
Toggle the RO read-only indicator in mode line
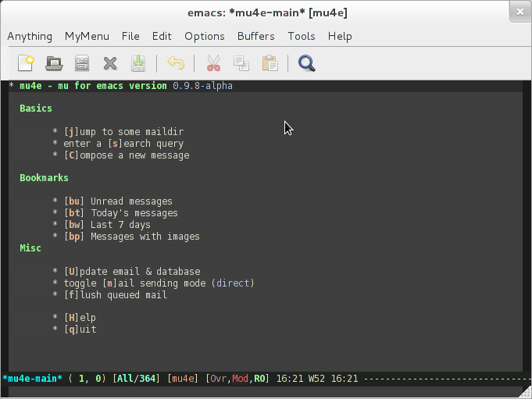[x=259, y=379]
